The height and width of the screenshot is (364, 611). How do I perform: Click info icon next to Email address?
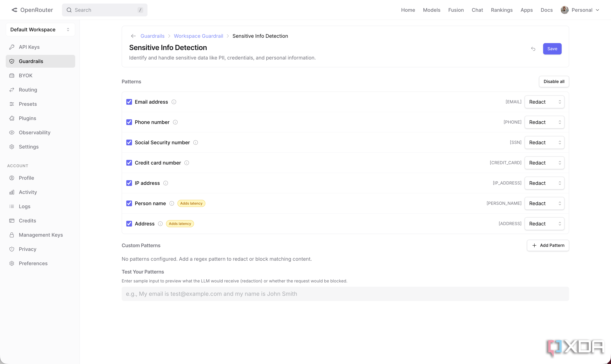pos(174,102)
